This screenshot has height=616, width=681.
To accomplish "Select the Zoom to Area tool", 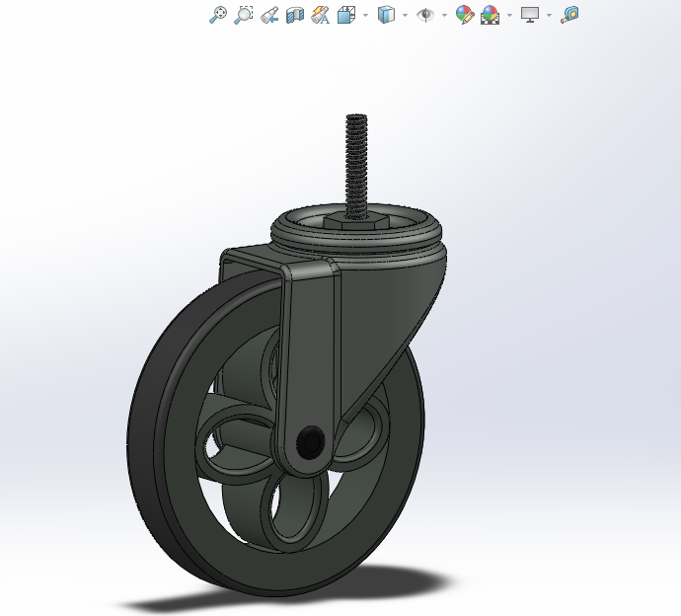I will [243, 15].
